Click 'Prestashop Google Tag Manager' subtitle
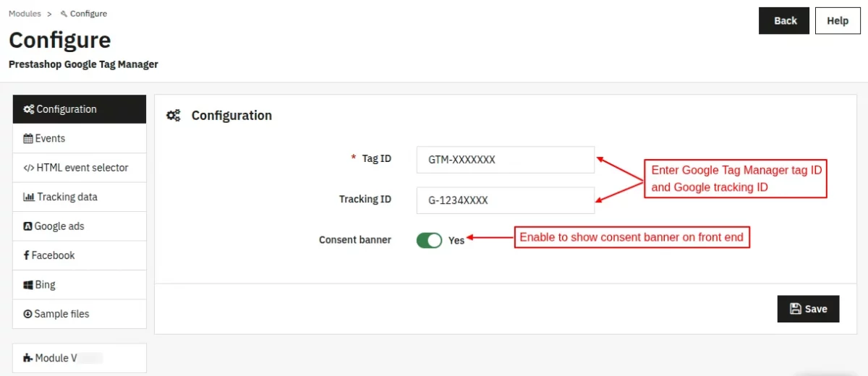 (83, 64)
